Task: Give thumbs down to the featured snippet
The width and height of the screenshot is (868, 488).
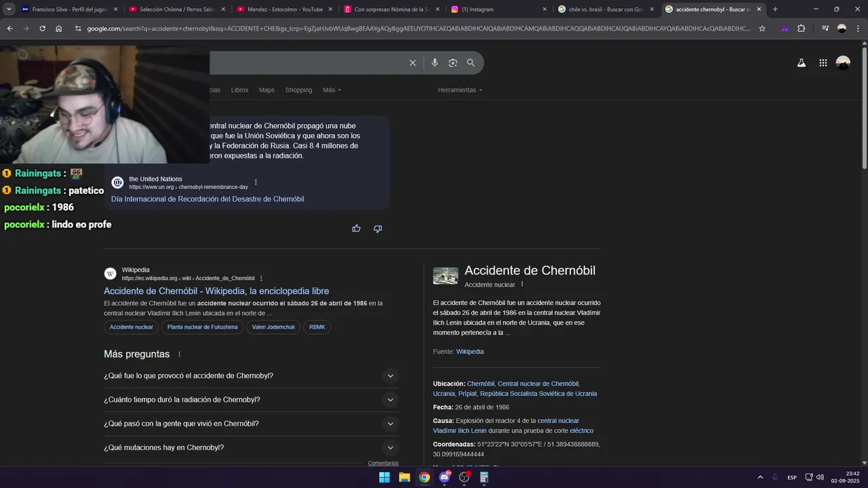Action: (378, 228)
